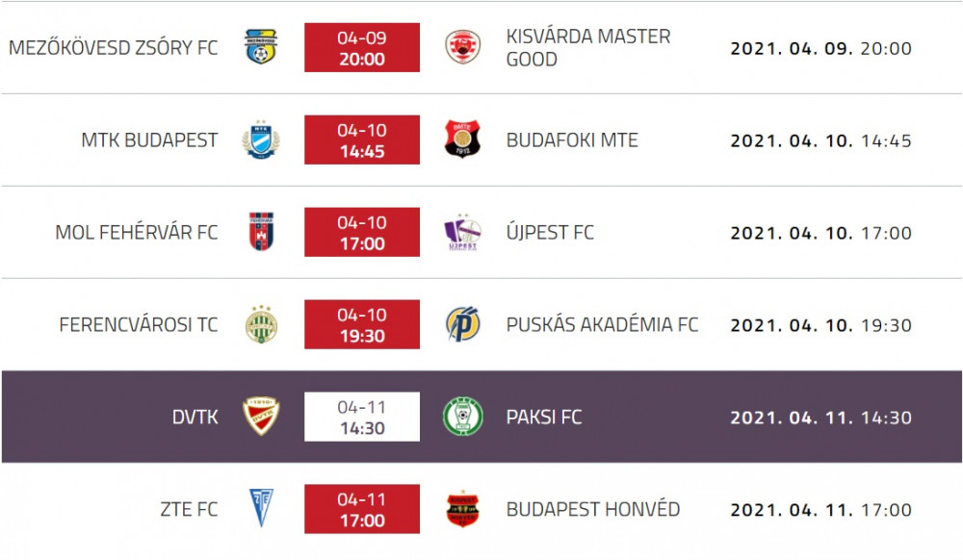Click the 2021. 04. 11. 14:30 date text

pos(820,418)
